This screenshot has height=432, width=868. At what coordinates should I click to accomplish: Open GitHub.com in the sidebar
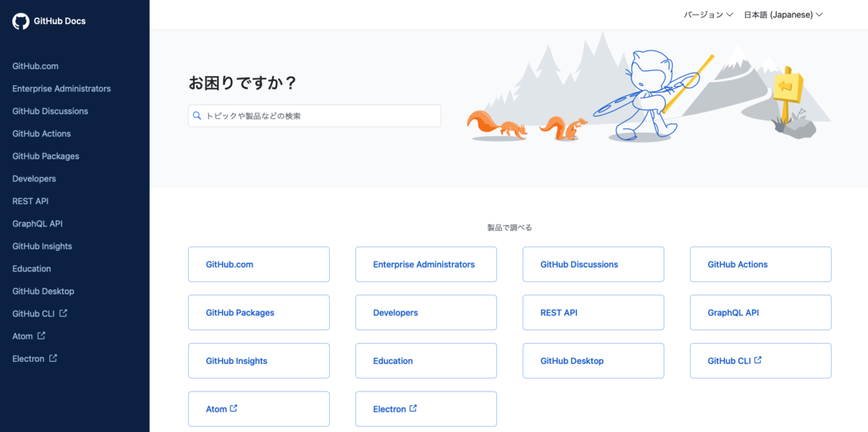click(35, 66)
